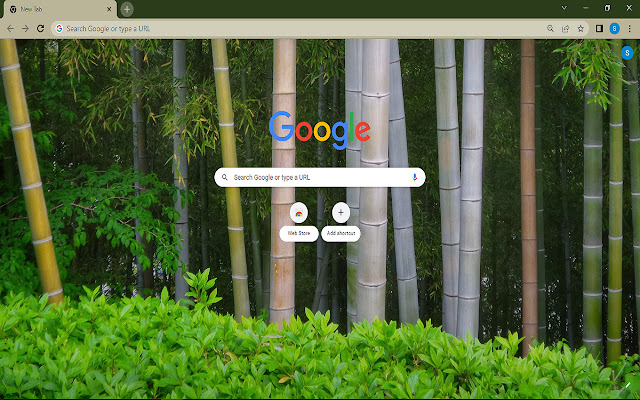Open the zoom magnifier in the address bar
The height and width of the screenshot is (400, 640).
point(551,29)
